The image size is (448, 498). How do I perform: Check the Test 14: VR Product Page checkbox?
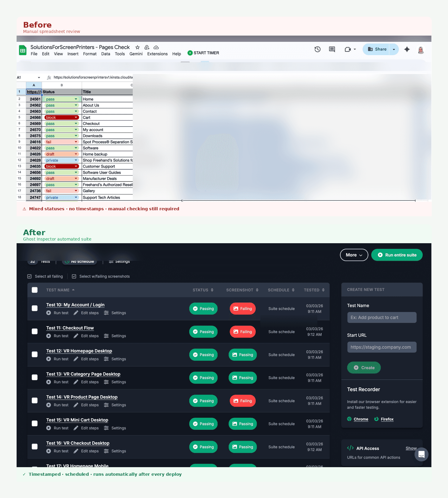[x=35, y=400]
